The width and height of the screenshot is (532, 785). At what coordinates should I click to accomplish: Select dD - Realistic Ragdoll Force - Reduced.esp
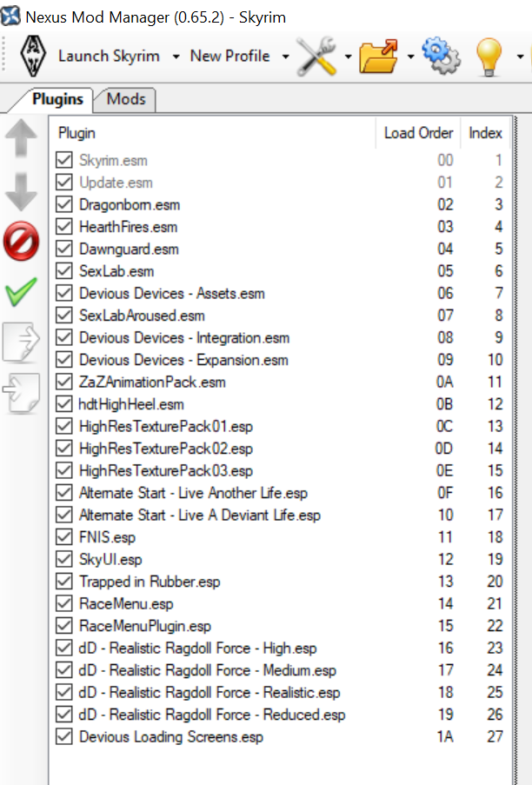[x=280, y=715]
